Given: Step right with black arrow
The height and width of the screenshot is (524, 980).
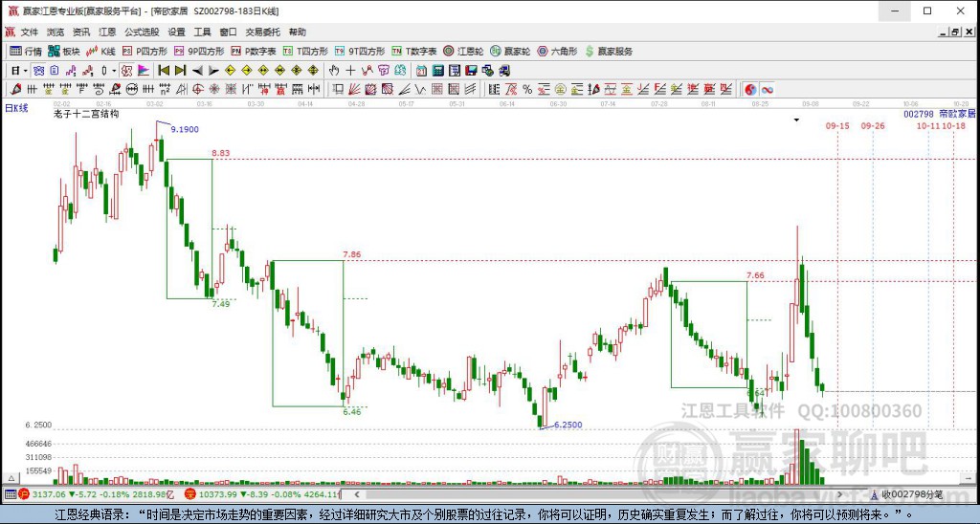Looking at the screenshot, I should click(x=213, y=71).
